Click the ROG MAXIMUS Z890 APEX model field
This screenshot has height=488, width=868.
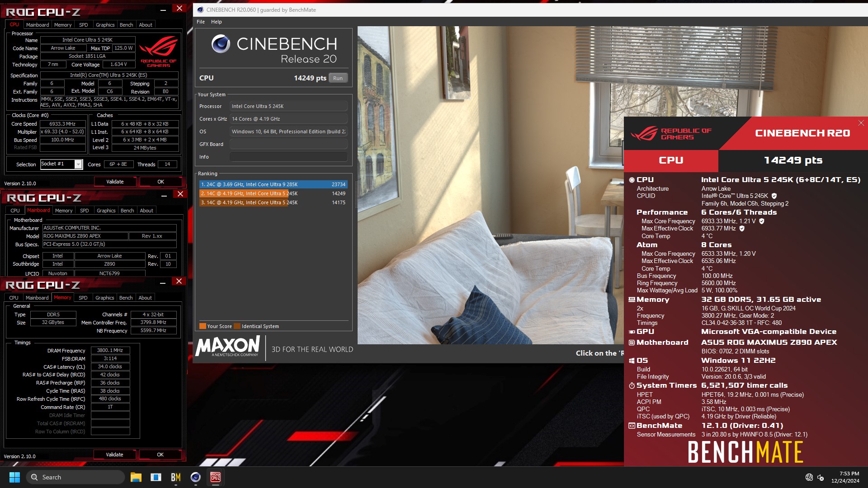(85, 236)
